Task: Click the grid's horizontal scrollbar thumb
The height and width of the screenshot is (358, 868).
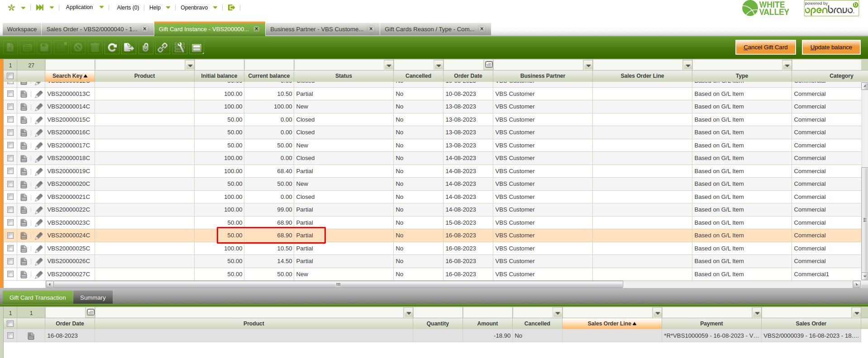Action: (338, 284)
